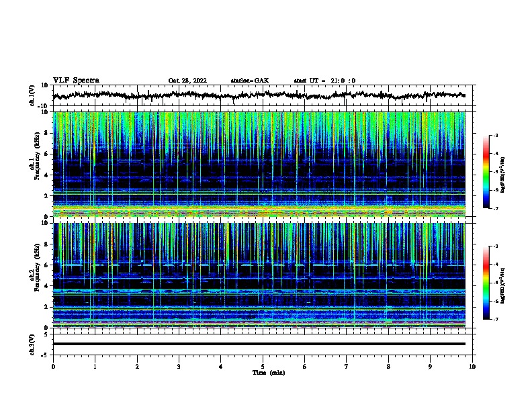The height and width of the screenshot is (411, 532).
Task: Click the "station=GAK" header label
Action: (250, 81)
